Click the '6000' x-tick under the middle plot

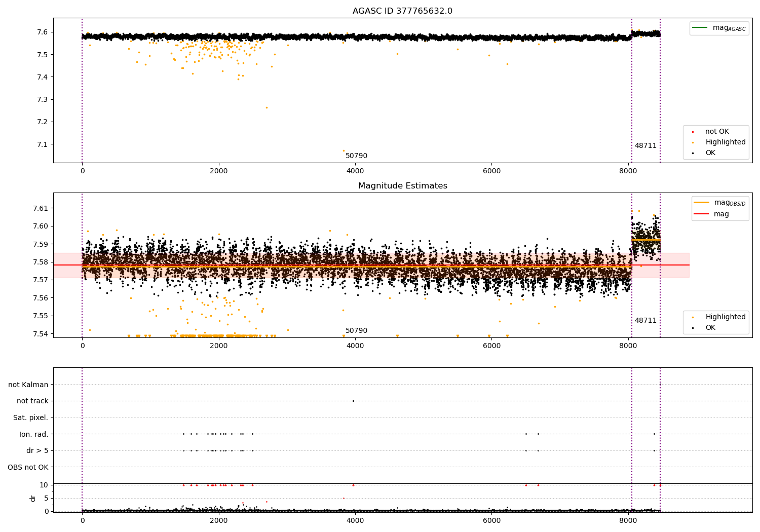[x=492, y=346]
